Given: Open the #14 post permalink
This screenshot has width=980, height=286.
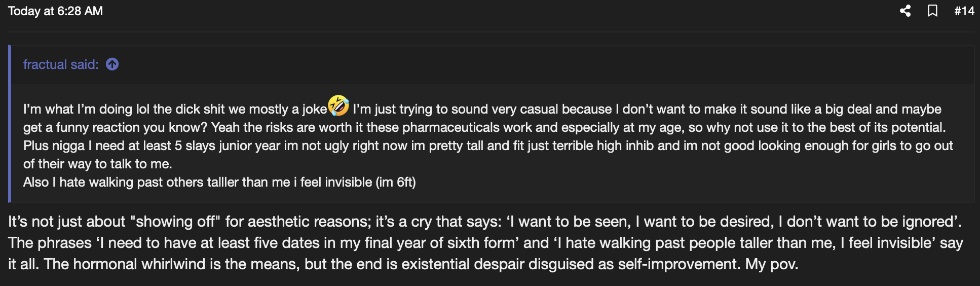Looking at the screenshot, I should tap(964, 11).
